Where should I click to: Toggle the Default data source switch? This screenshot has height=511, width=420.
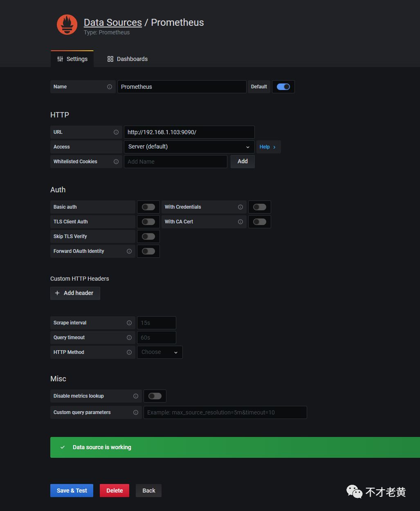[283, 87]
